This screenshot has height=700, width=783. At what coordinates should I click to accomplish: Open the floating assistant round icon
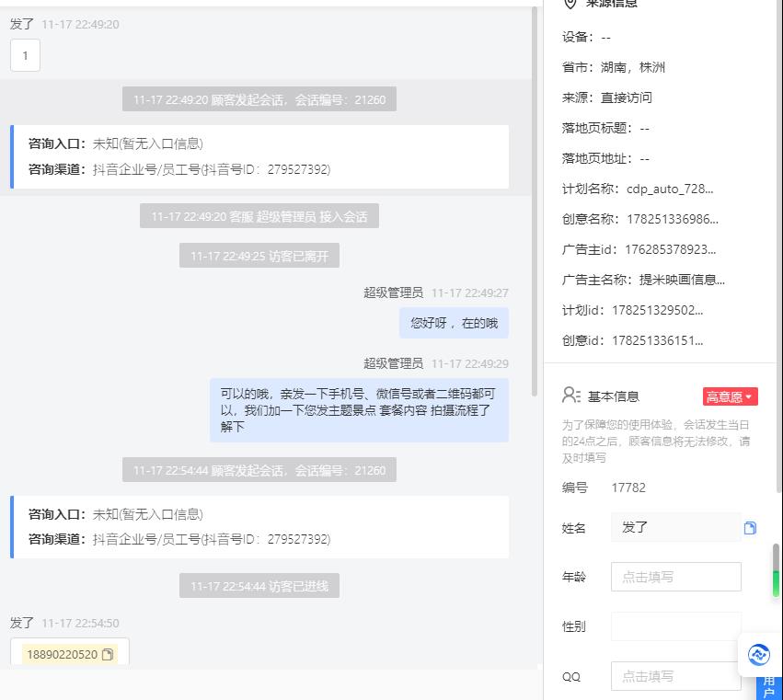758,655
